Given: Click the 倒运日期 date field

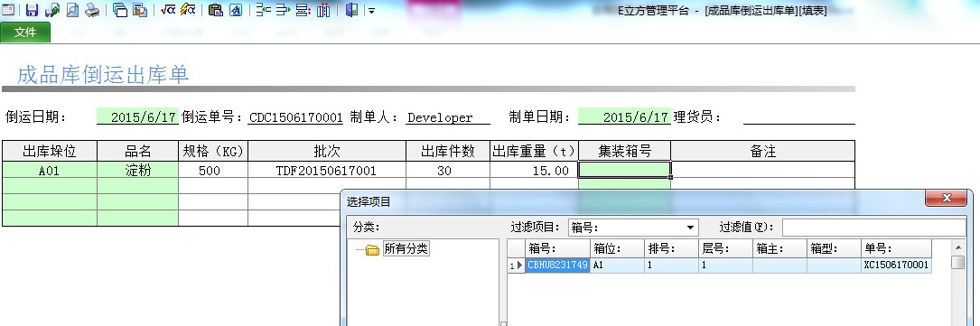Looking at the screenshot, I should click(x=138, y=116).
